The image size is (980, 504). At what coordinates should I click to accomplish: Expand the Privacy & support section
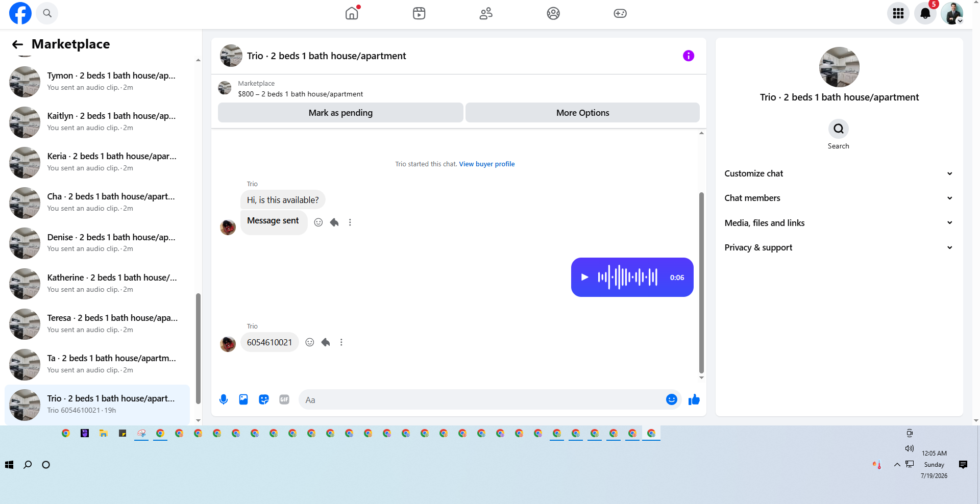click(839, 247)
